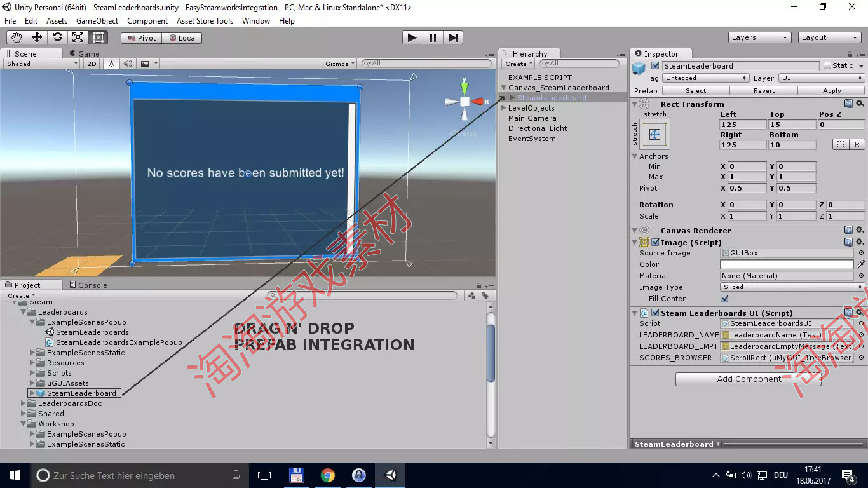Open the Hierarchy Create dropdown
868x488 pixels.
(519, 64)
